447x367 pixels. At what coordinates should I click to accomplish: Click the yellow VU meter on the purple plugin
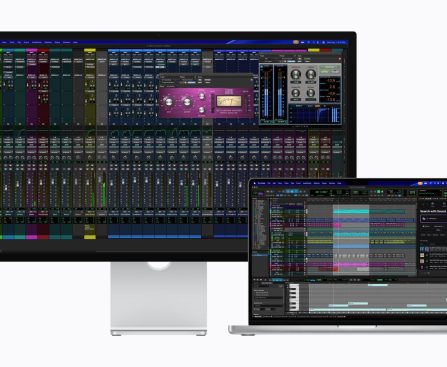click(229, 100)
